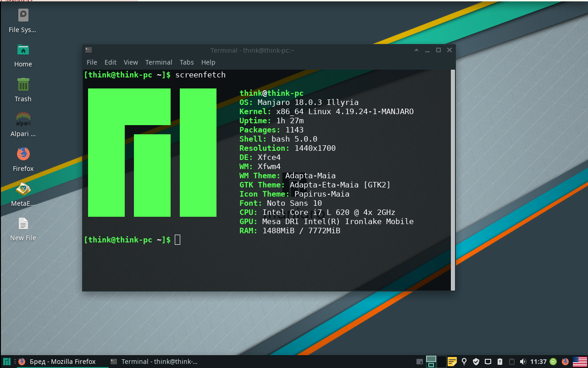Click the Terminal vertical scrollbar

point(453,180)
